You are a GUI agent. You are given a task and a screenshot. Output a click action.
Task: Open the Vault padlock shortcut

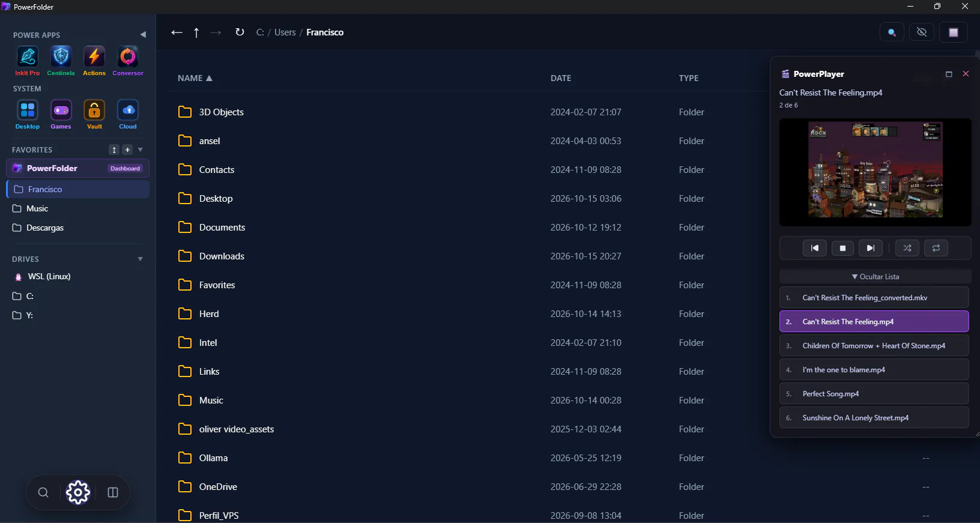coord(94,115)
